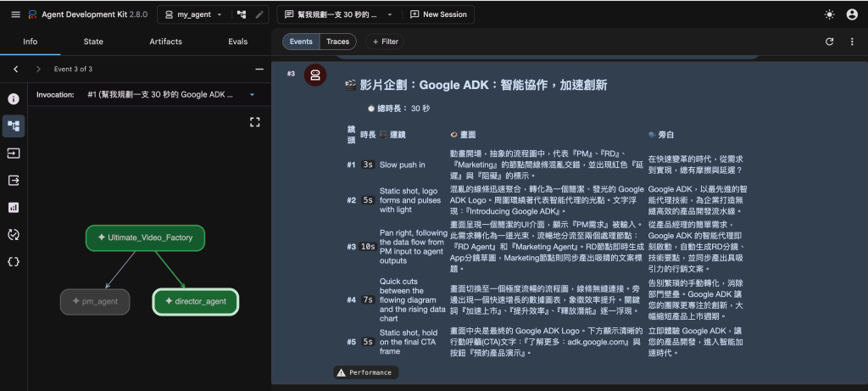Add a Filter to events
The width and height of the screenshot is (868, 391).
386,42
